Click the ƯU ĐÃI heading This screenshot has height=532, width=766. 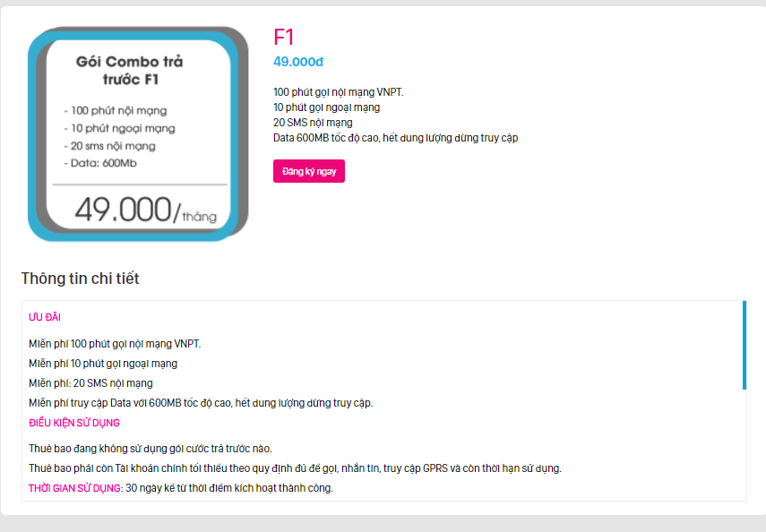tap(45, 317)
